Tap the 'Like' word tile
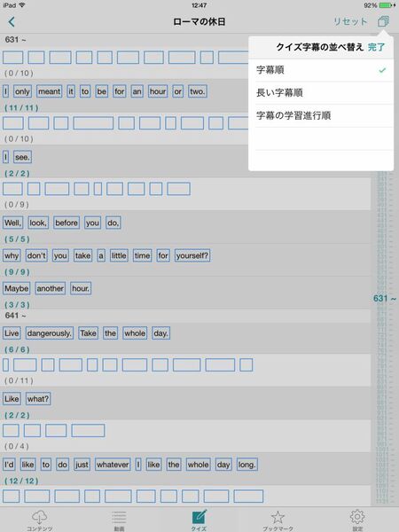The height and width of the screenshot is (532, 399). (x=12, y=399)
